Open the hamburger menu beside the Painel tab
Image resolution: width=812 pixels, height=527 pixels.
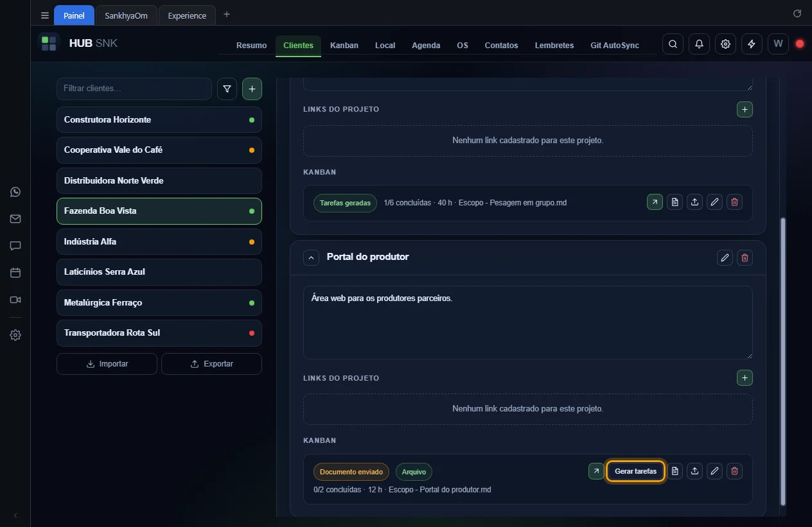[45, 15]
